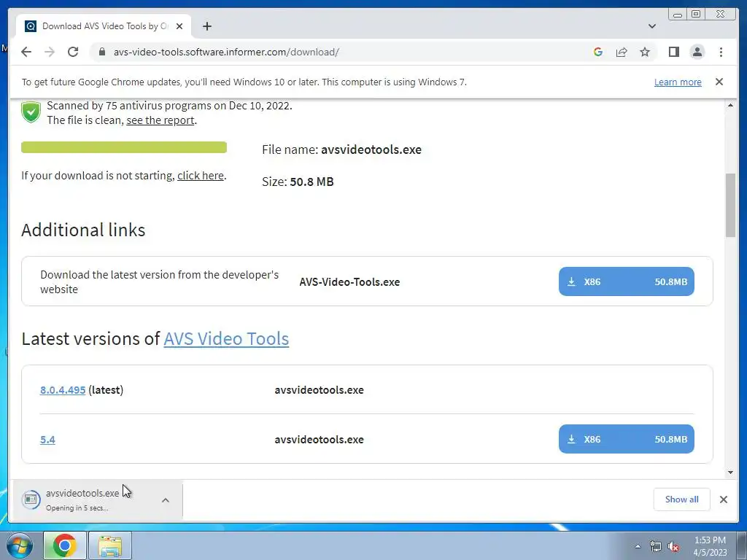Open the Learn more link
Screen dimensions: 747x560
678,82
